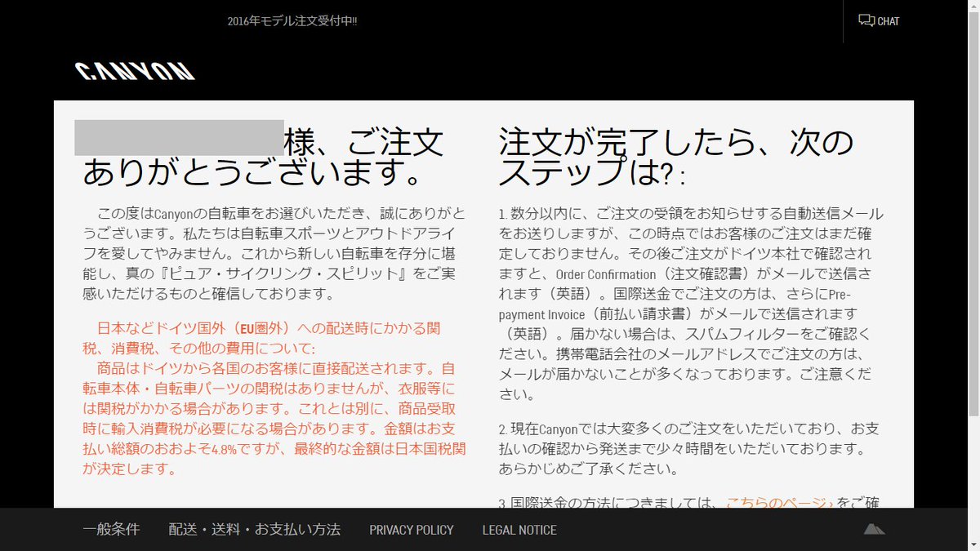Open 配送・送料・お支払い方法 link

(x=255, y=530)
